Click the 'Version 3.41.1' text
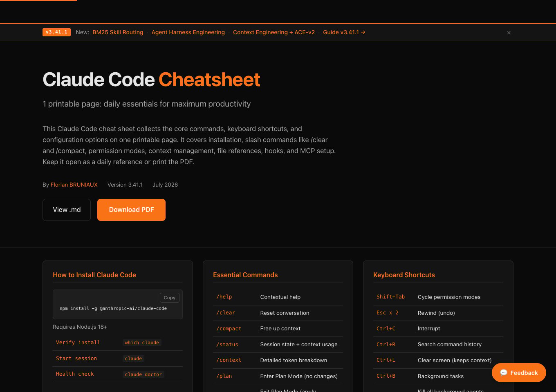 [125, 185]
